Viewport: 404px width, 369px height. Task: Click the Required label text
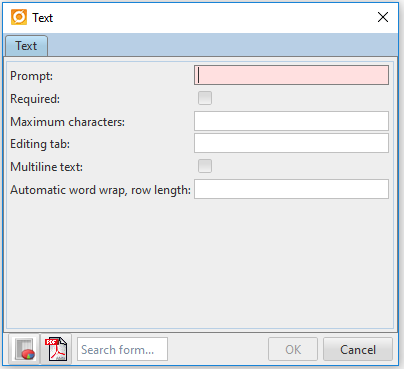point(35,99)
